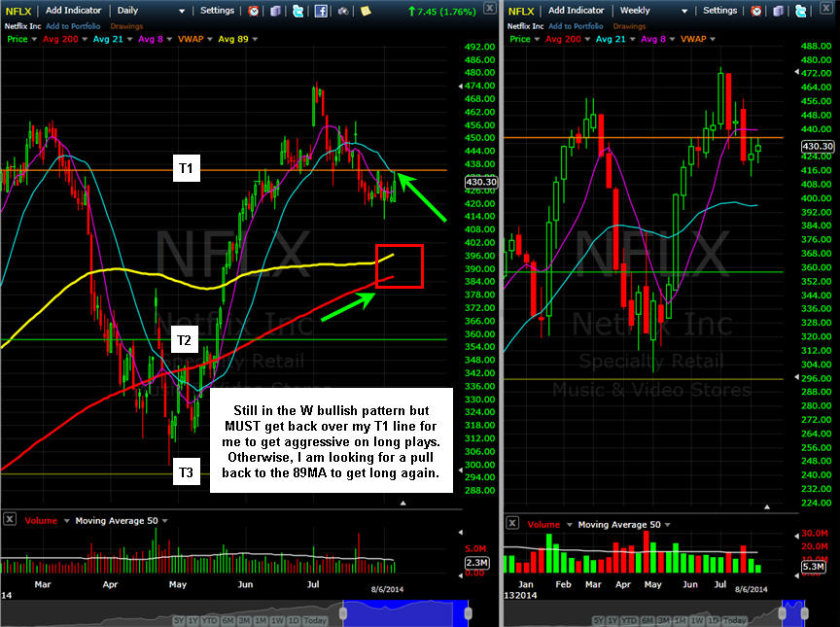Click right range slider handle in Daily chart
Viewport: 840px width, 627px height.
coord(468,613)
